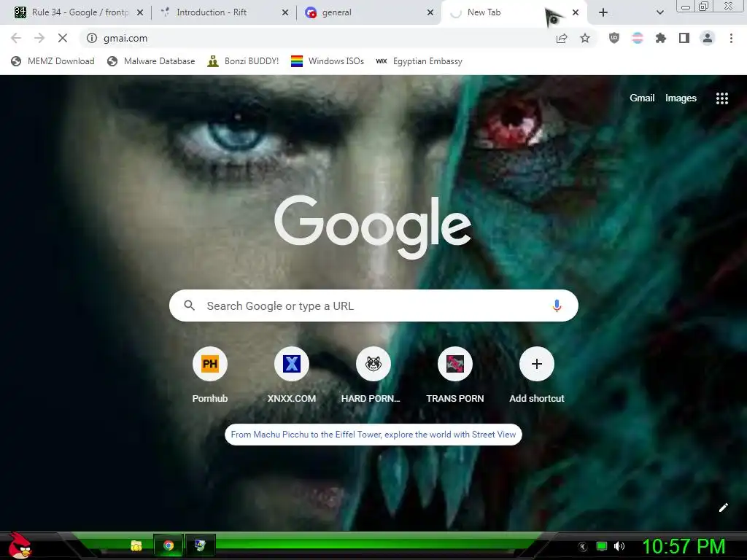Go forward with the forward arrow
Screen dimensions: 747x560
coord(39,38)
